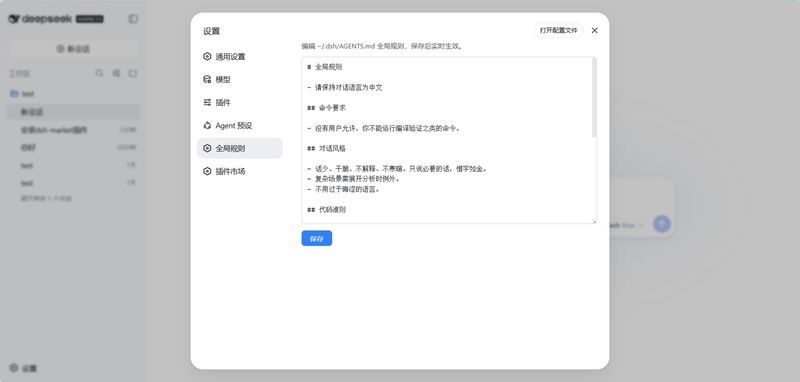Open the 插件 settings section
This screenshot has width=800, height=382.
click(x=239, y=103)
